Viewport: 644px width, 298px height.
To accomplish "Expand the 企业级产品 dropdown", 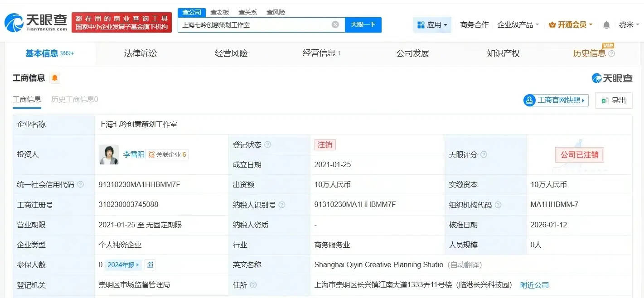I will click(x=518, y=25).
